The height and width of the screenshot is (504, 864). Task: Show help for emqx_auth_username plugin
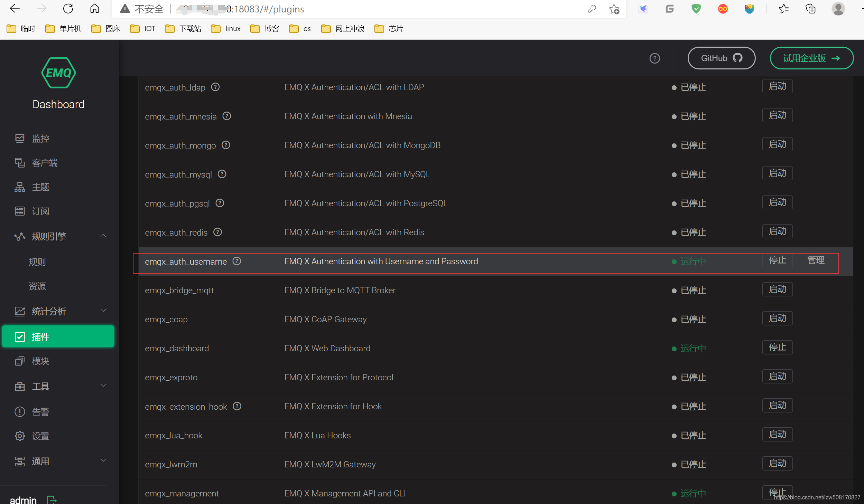(x=237, y=261)
